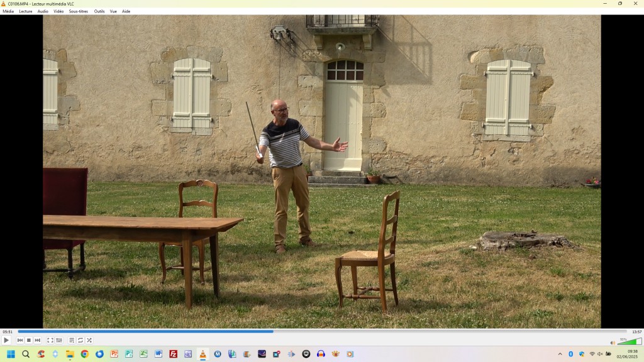Show hidden system tray icons
This screenshot has width=644, height=362.
tap(560, 354)
